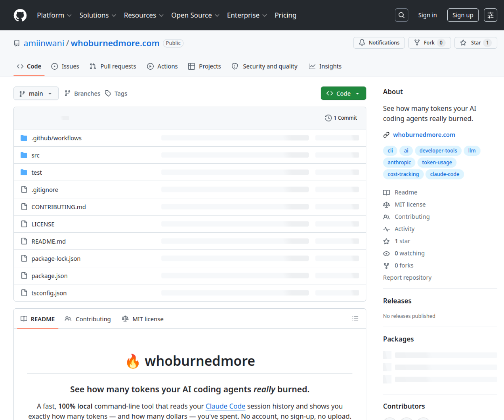
Task: Open the green Code dropdown button
Action: tap(343, 93)
